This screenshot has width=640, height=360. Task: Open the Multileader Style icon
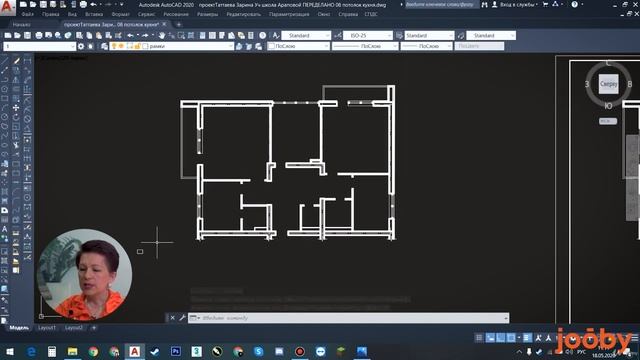pyautogui.click(x=461, y=36)
